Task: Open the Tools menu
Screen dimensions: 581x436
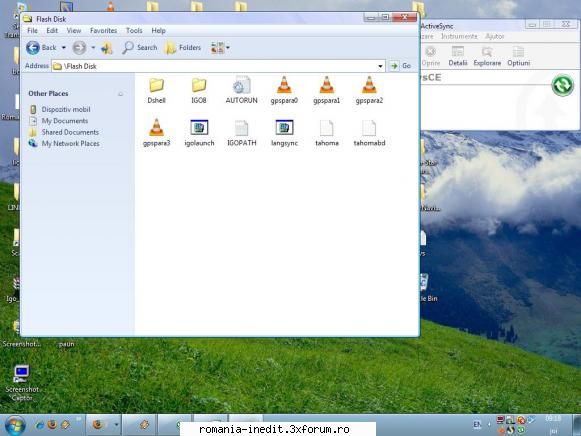Action: point(134,31)
